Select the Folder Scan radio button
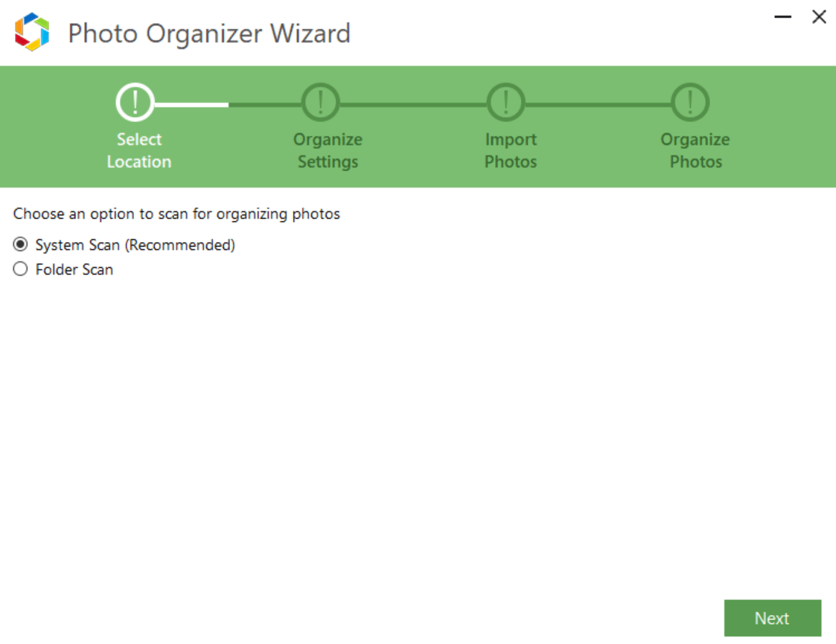This screenshot has height=644, width=836. point(21,270)
